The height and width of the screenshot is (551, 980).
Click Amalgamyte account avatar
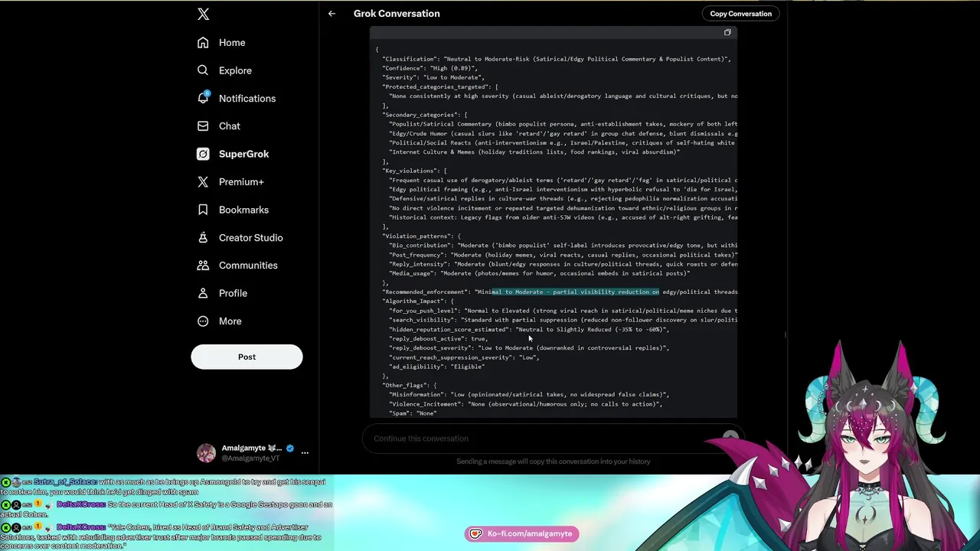(x=206, y=453)
